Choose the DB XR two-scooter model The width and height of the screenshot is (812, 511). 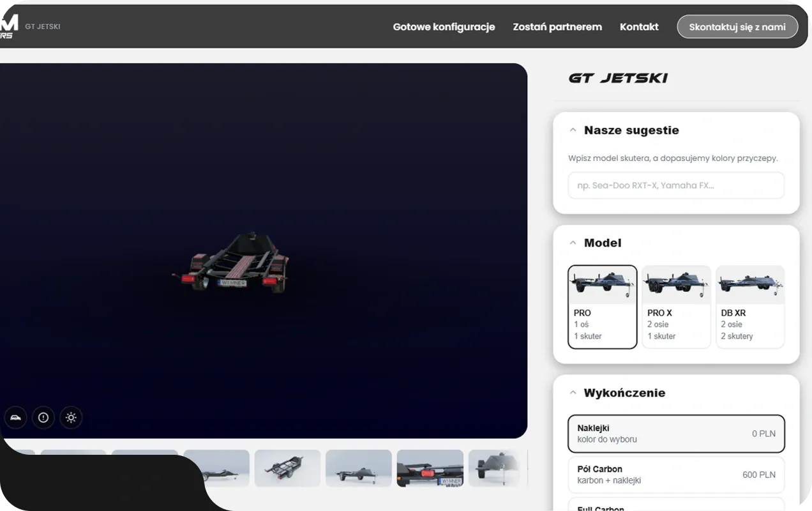click(750, 307)
